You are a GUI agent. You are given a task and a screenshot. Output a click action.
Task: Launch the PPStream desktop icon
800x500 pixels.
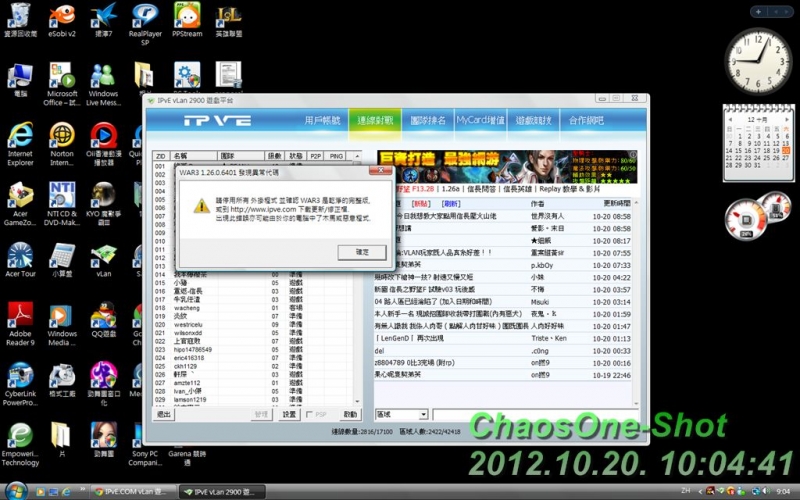pyautogui.click(x=187, y=19)
